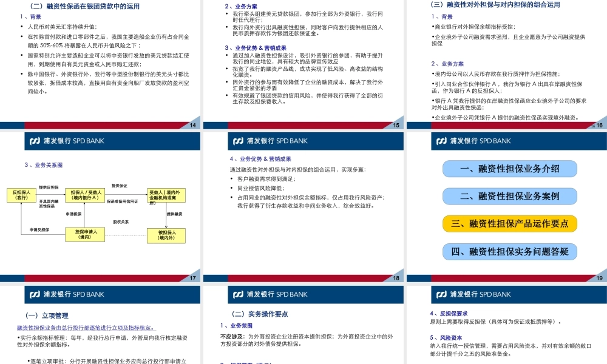607x364 pixels.
Task: Click heading (二)融资性保函在银团贷款中的运用
Action: pos(84,6)
